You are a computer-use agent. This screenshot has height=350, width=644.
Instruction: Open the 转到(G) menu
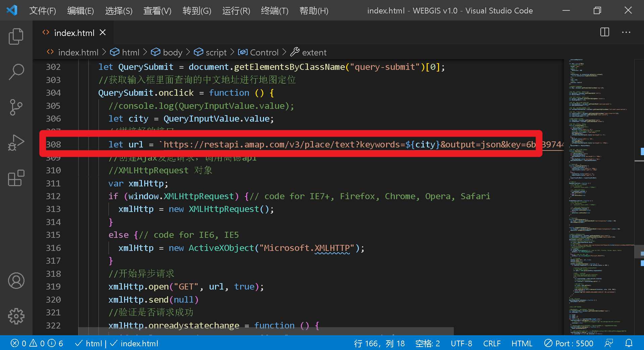point(197,11)
